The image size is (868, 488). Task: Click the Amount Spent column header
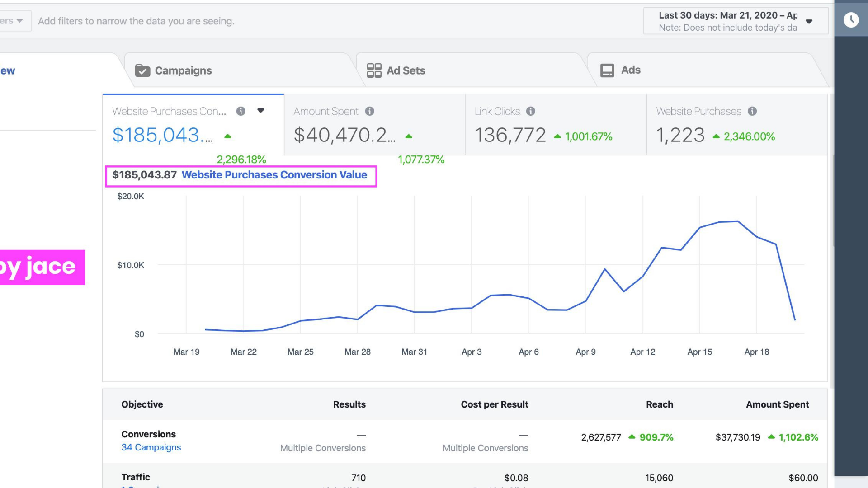(x=777, y=404)
